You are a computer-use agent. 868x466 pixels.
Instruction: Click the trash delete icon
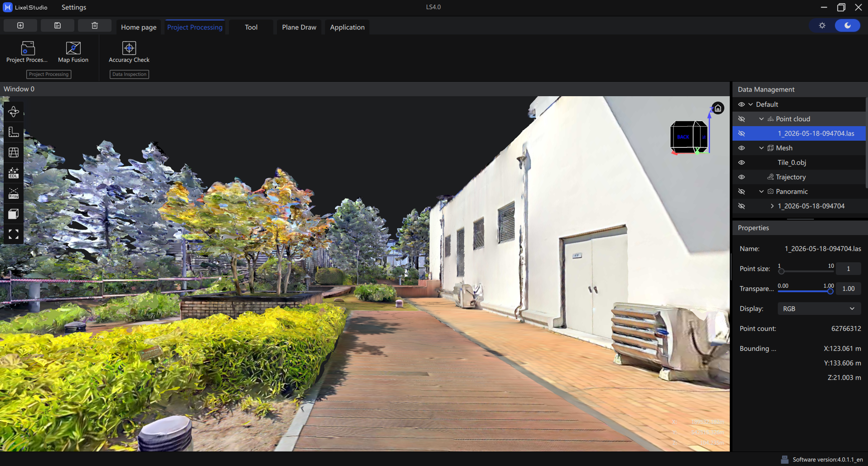point(95,25)
